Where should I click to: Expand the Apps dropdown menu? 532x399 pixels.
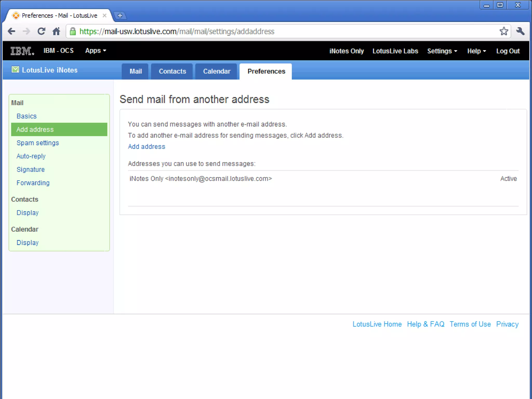coord(96,51)
